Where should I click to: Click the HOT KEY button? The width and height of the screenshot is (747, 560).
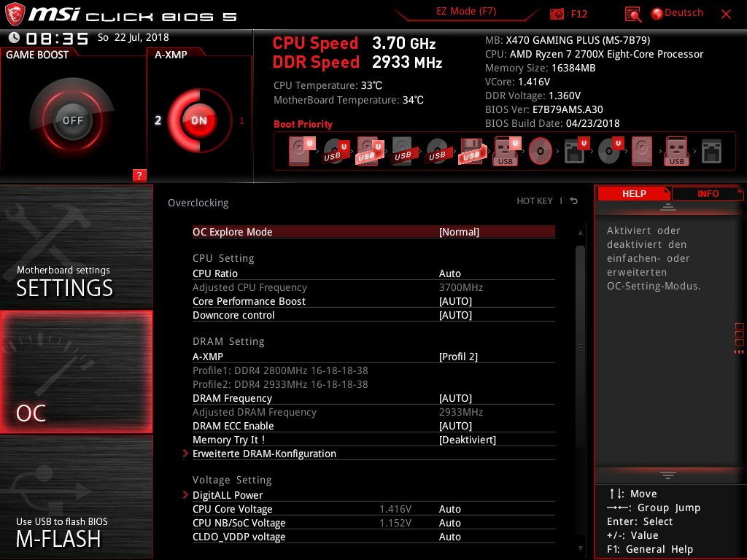pyautogui.click(x=535, y=201)
